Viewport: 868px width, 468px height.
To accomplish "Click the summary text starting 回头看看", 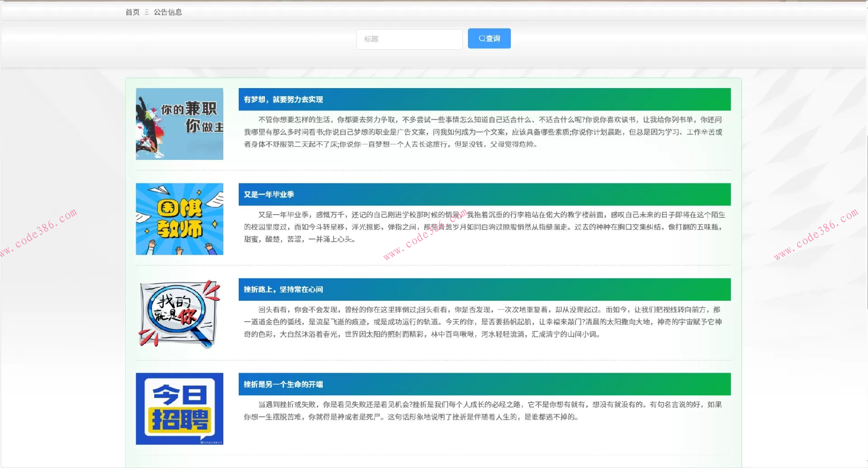I will tap(484, 322).
